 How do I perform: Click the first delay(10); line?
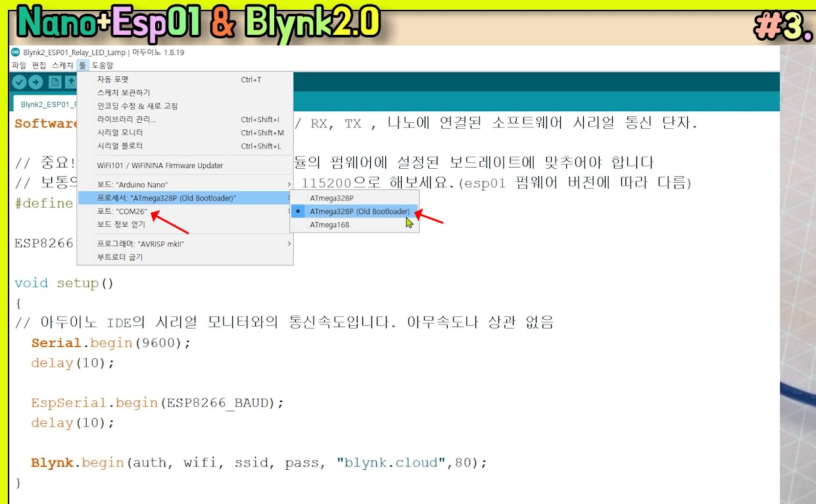[73, 363]
